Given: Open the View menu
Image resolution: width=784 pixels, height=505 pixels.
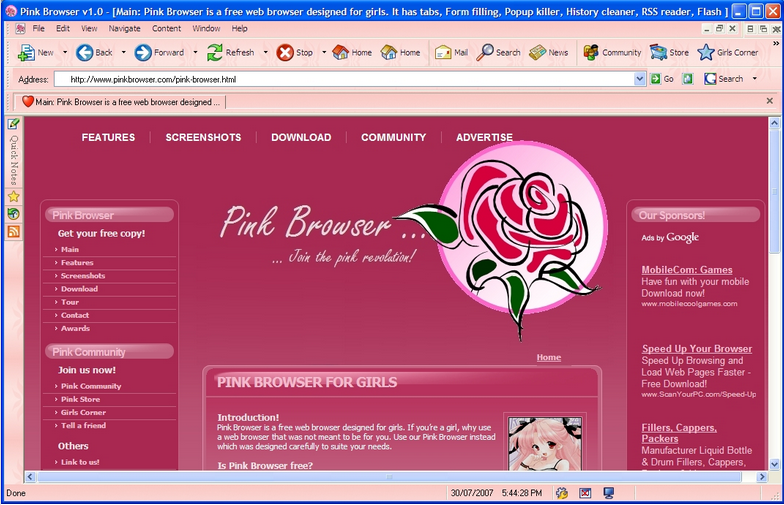Looking at the screenshot, I should (90, 28).
